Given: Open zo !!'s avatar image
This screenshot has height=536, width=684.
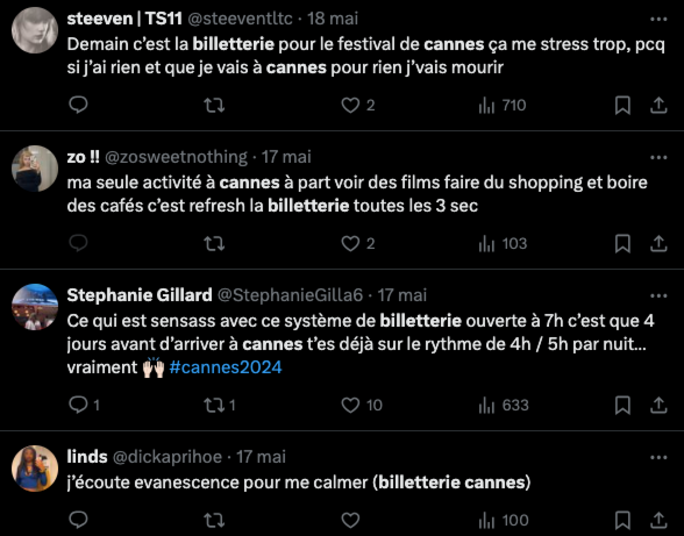Looking at the screenshot, I should (x=35, y=168).
